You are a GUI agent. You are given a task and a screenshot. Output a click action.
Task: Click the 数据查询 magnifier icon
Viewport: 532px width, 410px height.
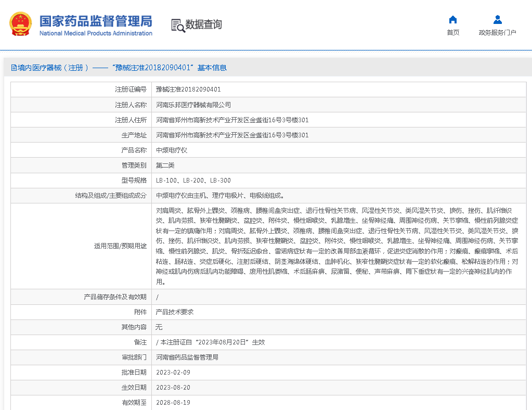pyautogui.click(x=178, y=25)
